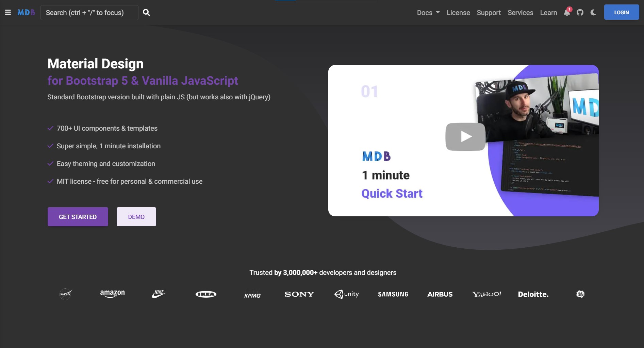Open the hamburger sidebar menu
Image resolution: width=644 pixels, height=348 pixels.
point(8,13)
